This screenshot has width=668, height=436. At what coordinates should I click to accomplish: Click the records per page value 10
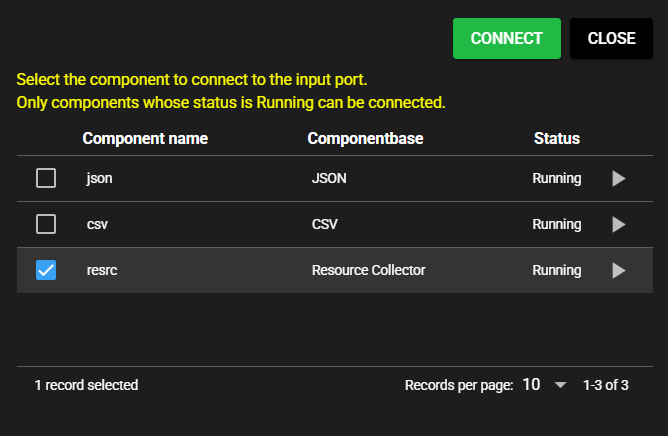[x=531, y=384]
